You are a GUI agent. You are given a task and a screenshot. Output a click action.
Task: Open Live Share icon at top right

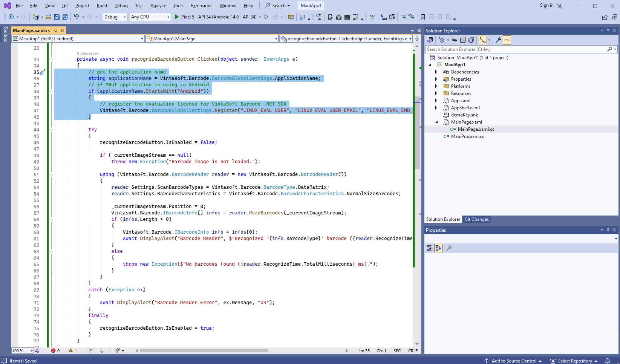[605, 17]
